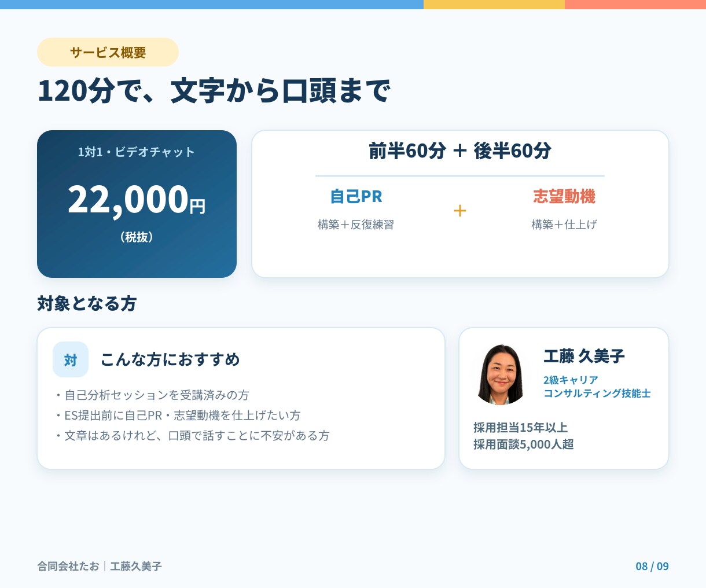Click the 22,000円 price text
The height and width of the screenshot is (588, 706).
pos(137,200)
